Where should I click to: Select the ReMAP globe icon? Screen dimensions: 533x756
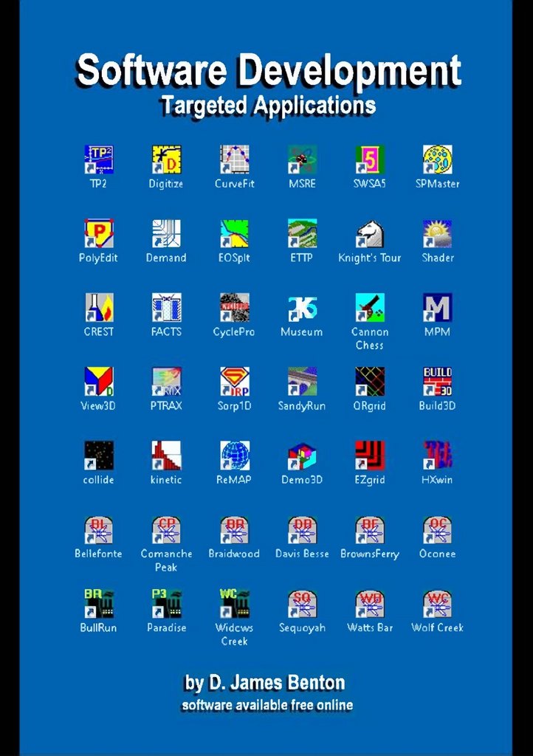click(x=235, y=455)
